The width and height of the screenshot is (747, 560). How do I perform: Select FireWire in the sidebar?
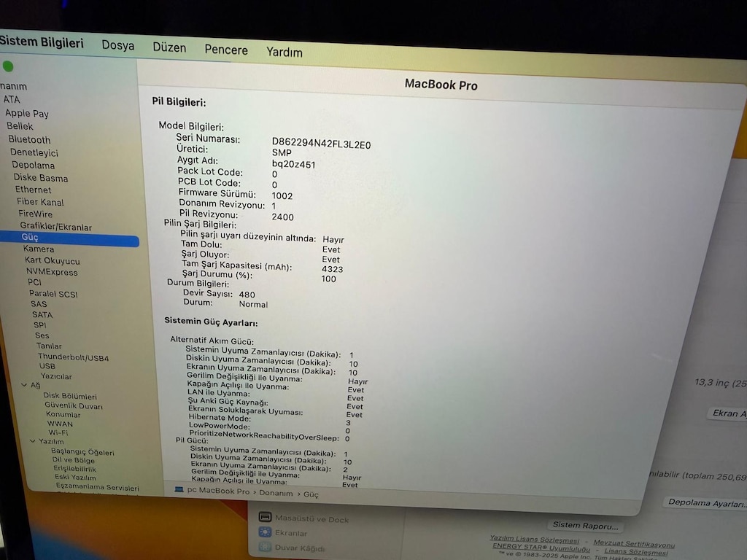[x=35, y=214]
